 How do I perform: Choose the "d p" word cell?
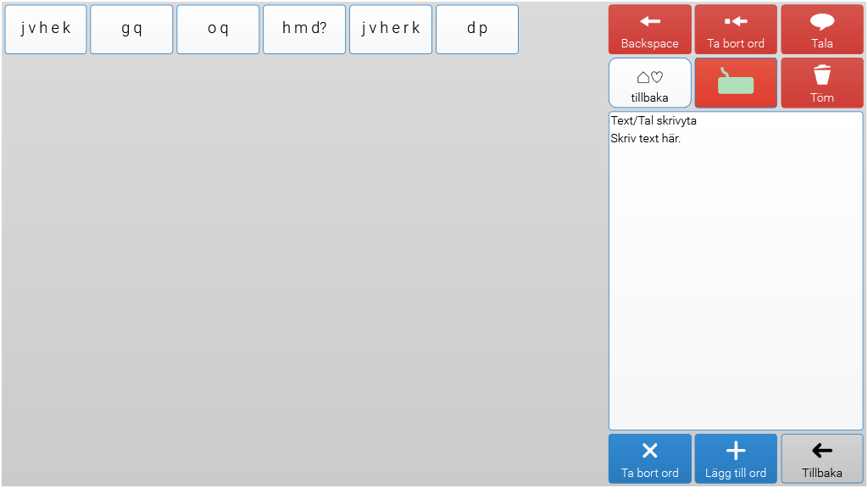pyautogui.click(x=477, y=29)
